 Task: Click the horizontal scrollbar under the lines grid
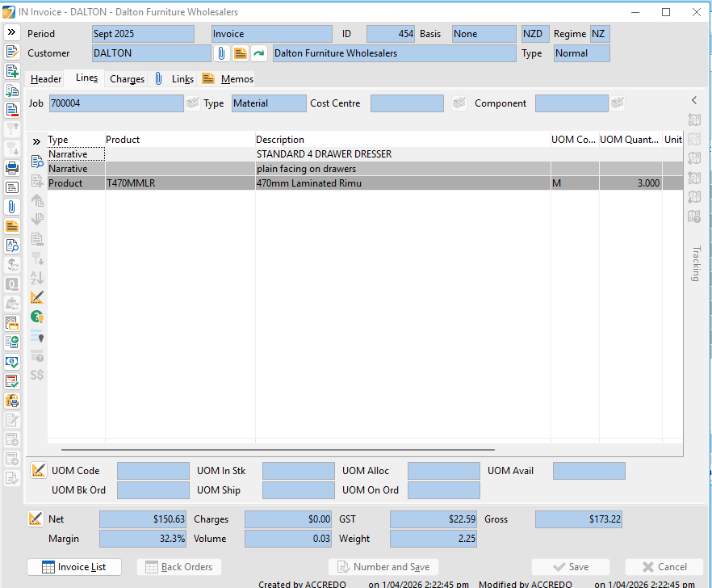pos(278,449)
